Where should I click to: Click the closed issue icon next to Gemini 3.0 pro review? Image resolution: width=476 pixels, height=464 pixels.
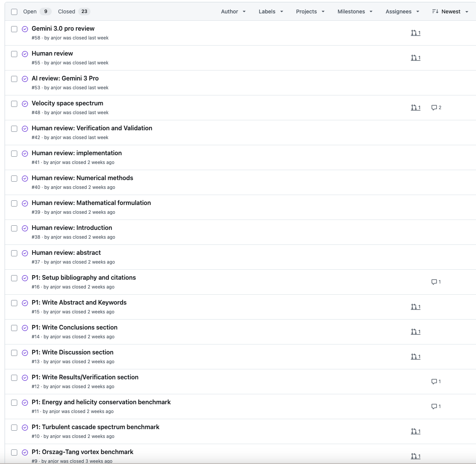(x=25, y=29)
